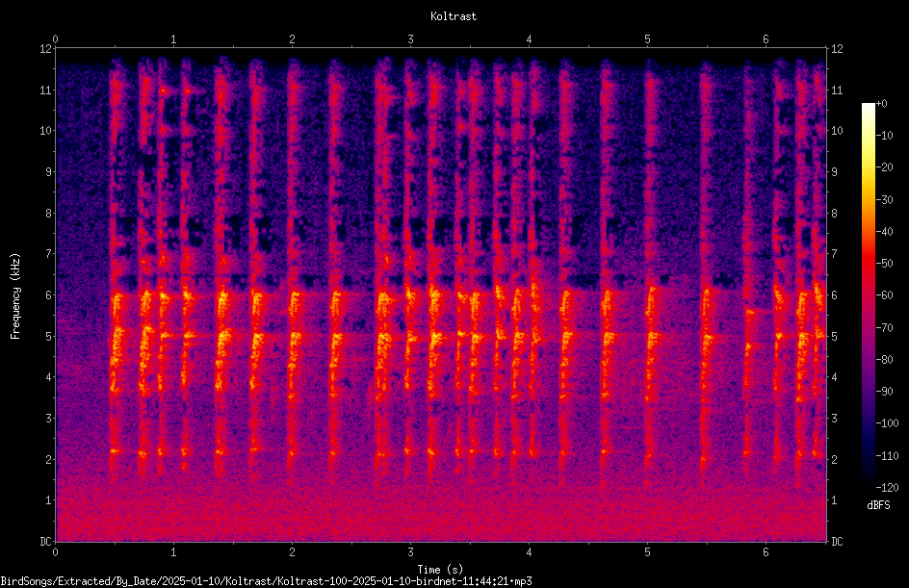This screenshot has height=588, width=909.
Task: Select the 5 second mark on top time axis
Action: [x=647, y=39]
